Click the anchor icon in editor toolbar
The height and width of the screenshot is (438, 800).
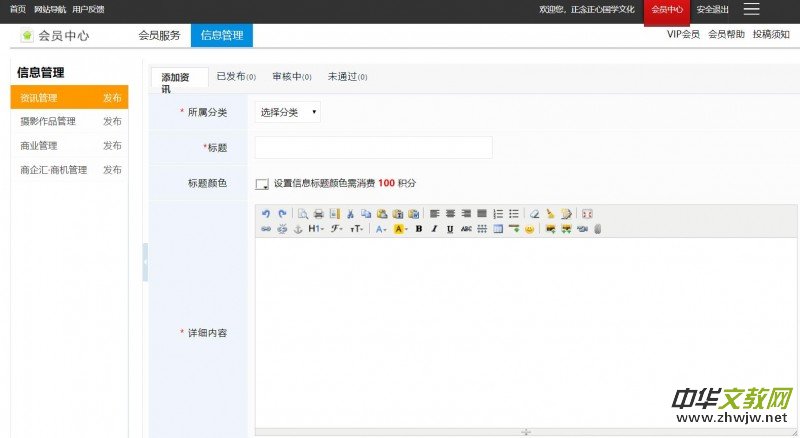(297, 229)
